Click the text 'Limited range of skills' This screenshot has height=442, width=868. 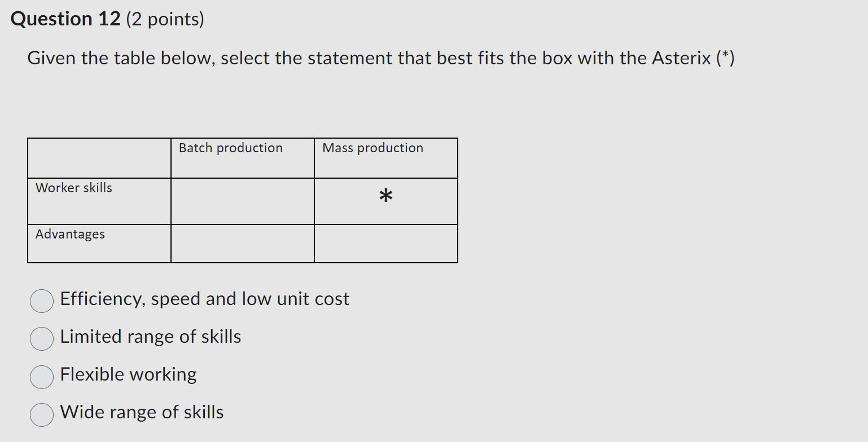coord(151,337)
